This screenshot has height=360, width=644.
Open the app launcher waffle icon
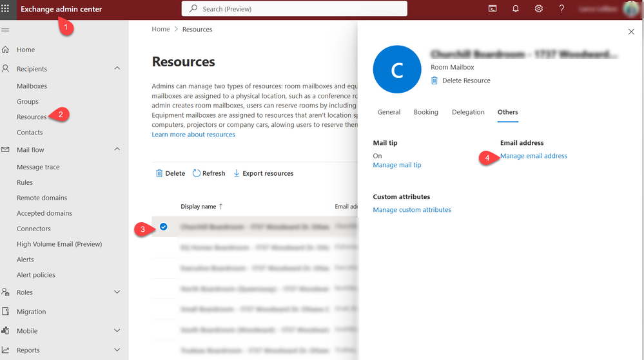point(5,8)
